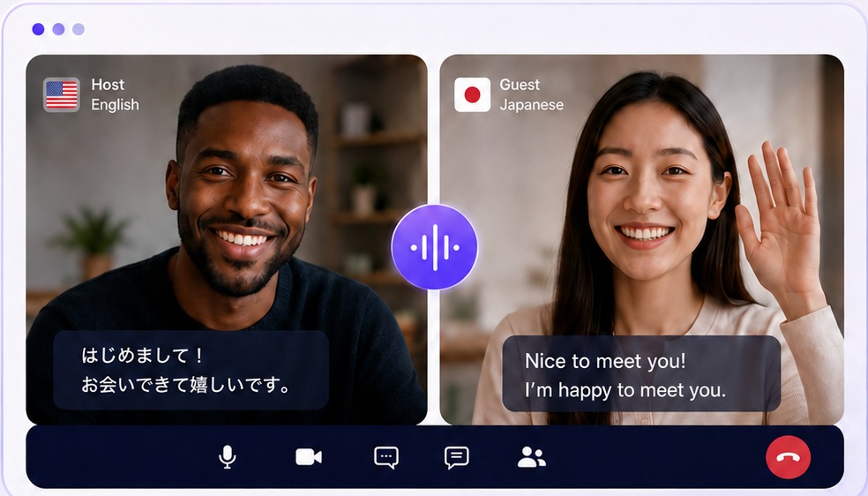Turn off the video camera
Viewport: 868px width, 496px height.
pos(309,457)
